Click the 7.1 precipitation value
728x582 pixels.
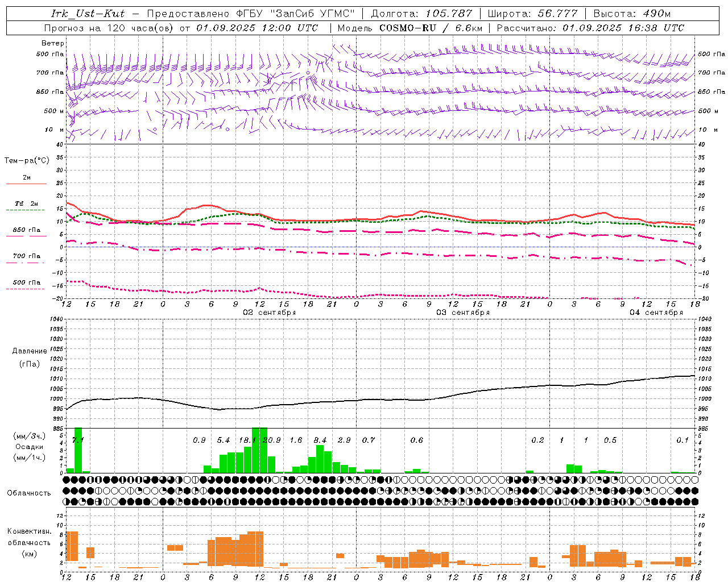tap(78, 440)
